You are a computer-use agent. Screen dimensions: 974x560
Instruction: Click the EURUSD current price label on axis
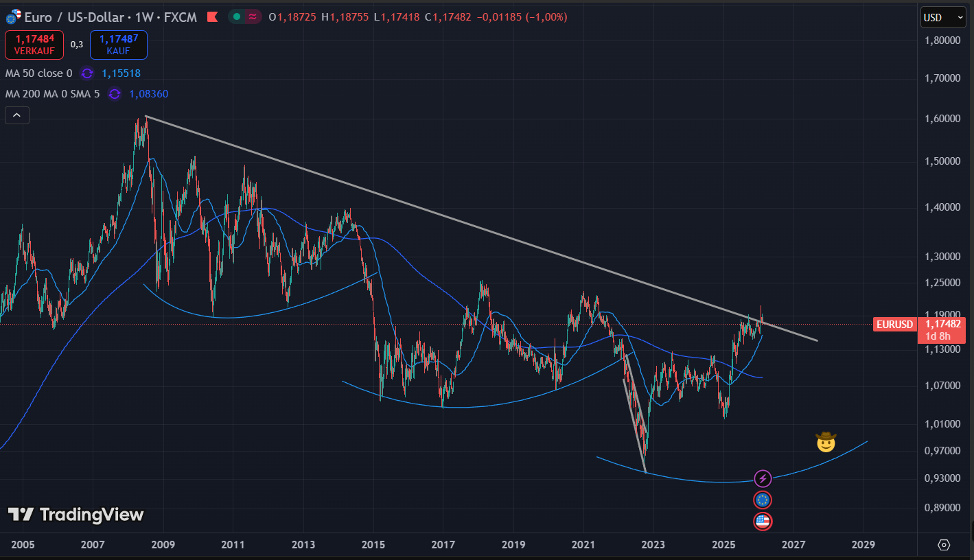[x=894, y=324]
